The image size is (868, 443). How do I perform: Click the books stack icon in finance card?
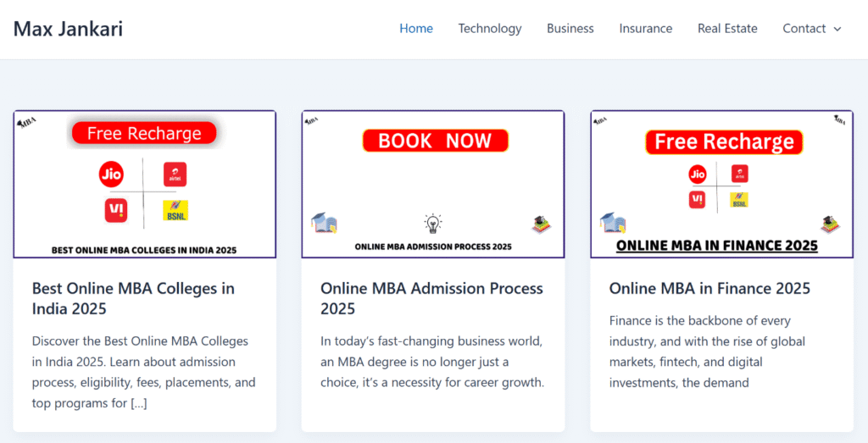[x=830, y=224]
